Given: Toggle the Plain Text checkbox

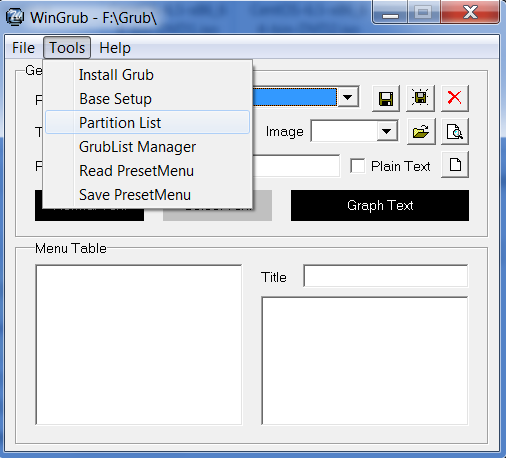Looking at the screenshot, I should point(358,166).
